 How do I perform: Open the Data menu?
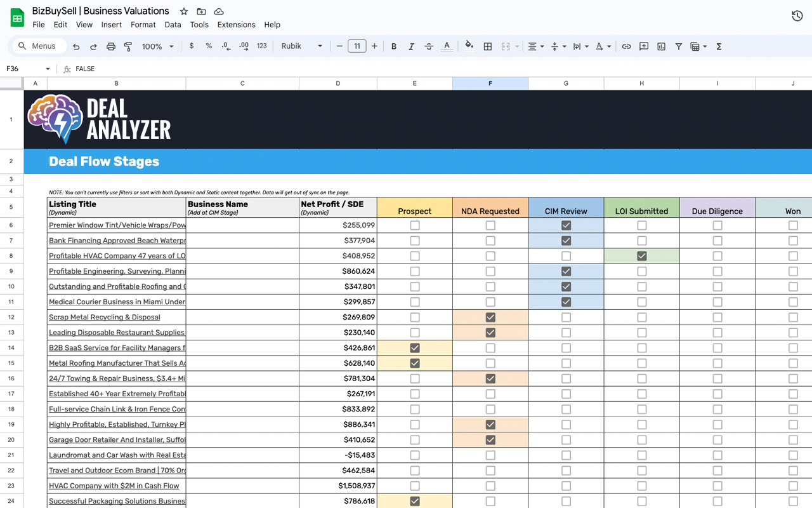173,25
